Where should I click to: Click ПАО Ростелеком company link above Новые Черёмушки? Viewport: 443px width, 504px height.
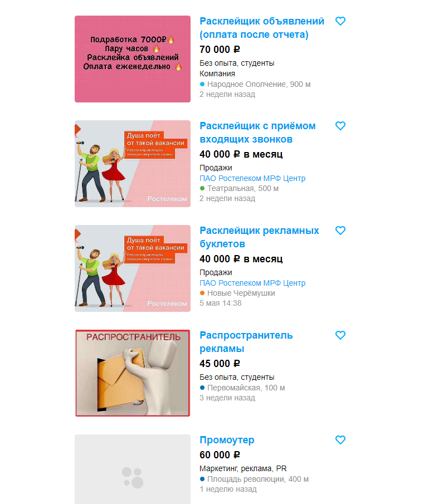[252, 283]
